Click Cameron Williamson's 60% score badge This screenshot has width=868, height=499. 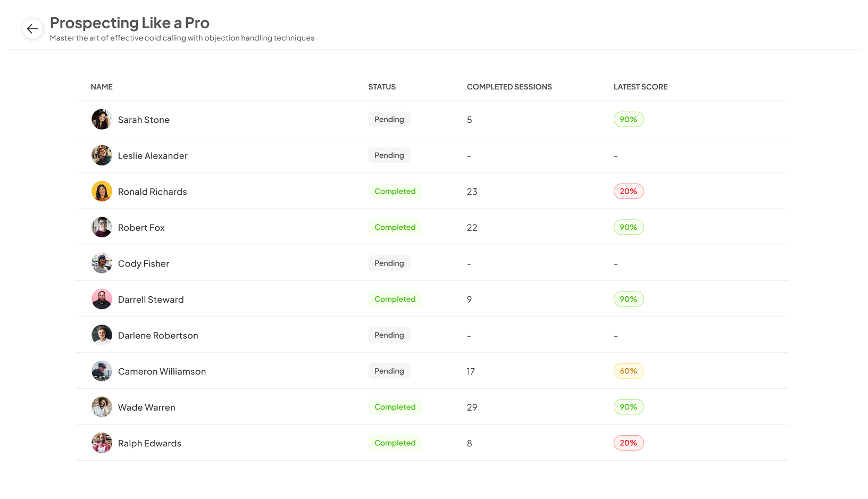click(x=628, y=371)
